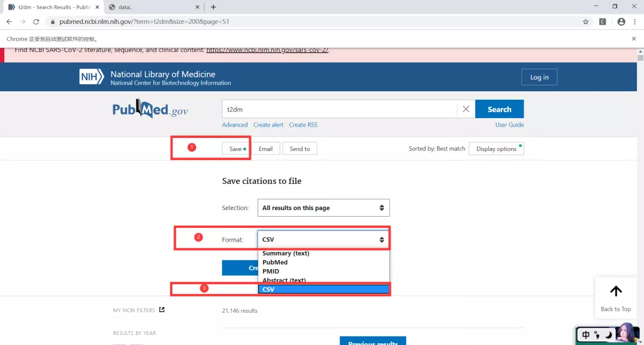The height and width of the screenshot is (345, 644).
Task: Click the site security lock icon
Action: pyautogui.click(x=52, y=22)
